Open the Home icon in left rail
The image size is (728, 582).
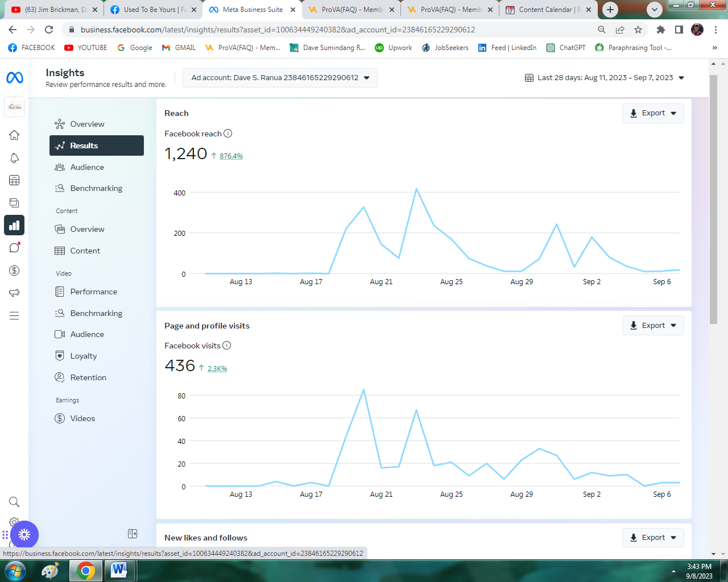pyautogui.click(x=14, y=135)
